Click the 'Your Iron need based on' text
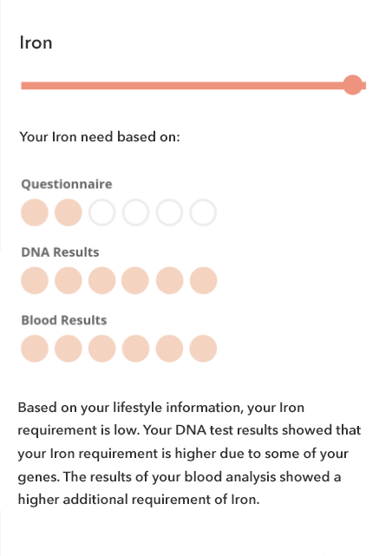392x556 pixels. 100,136
